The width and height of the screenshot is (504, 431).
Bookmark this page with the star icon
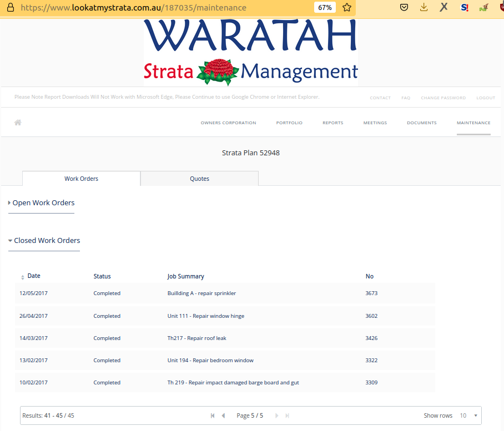click(x=347, y=7)
